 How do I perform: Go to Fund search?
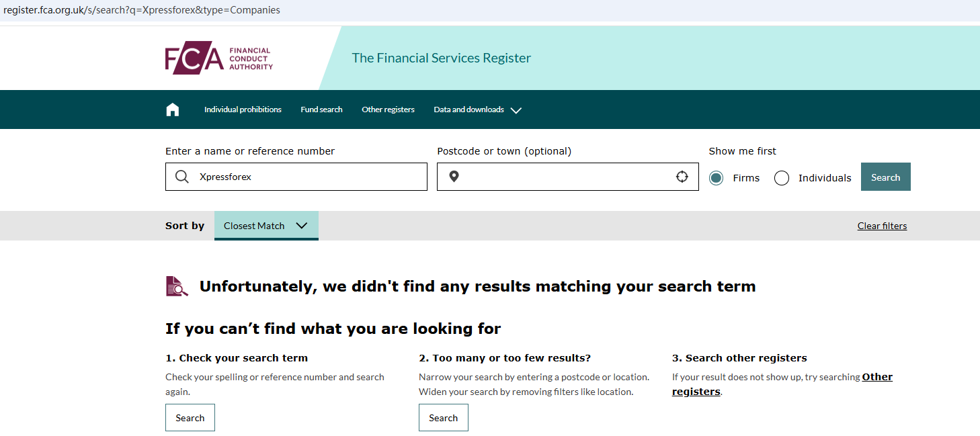pos(321,110)
